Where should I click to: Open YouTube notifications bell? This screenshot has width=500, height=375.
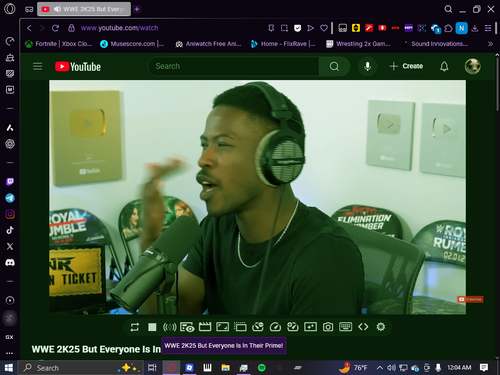(x=444, y=66)
